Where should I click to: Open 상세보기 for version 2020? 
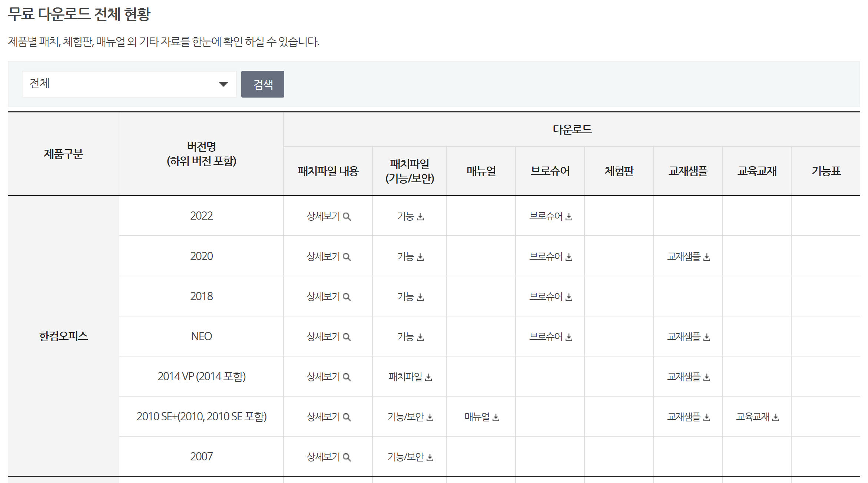click(x=328, y=257)
